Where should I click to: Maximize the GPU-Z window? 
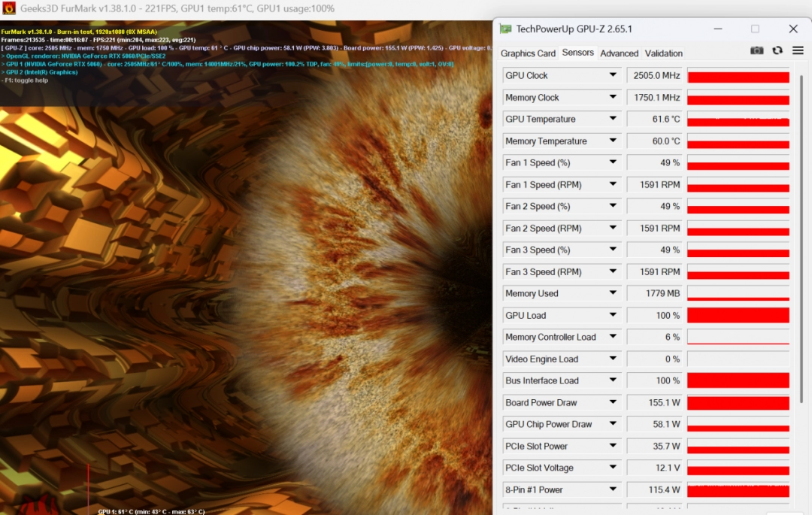point(755,29)
